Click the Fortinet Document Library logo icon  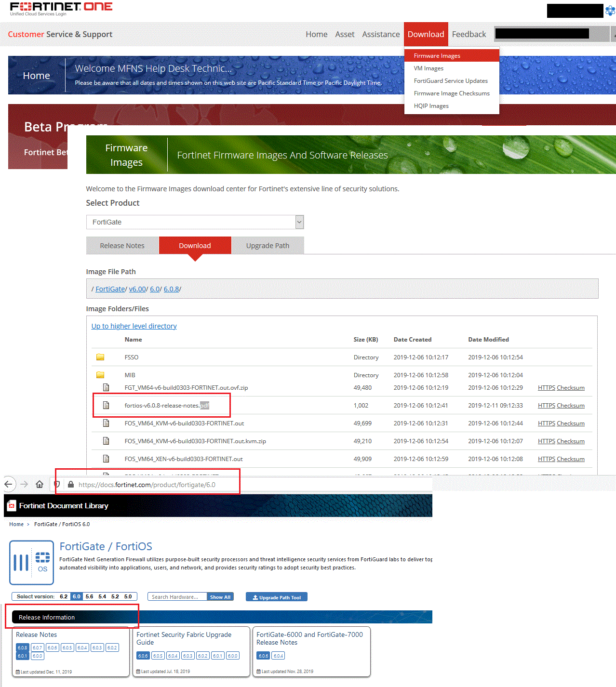12,505
